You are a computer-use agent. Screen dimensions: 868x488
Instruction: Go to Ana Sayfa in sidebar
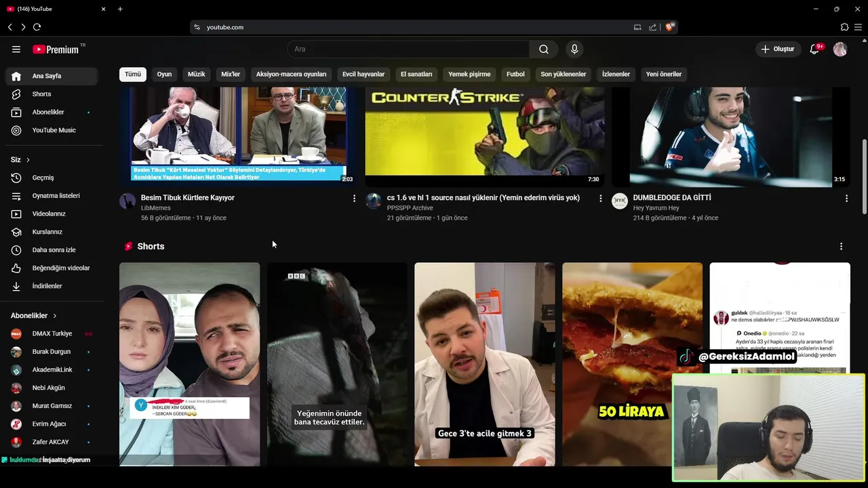pos(52,76)
